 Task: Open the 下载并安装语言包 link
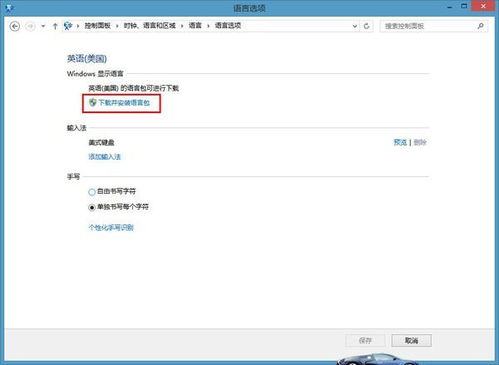click(124, 103)
